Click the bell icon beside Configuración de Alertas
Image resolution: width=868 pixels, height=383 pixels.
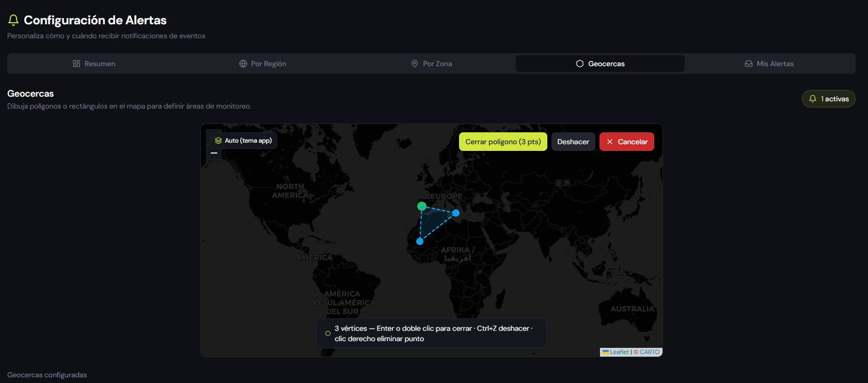13,20
